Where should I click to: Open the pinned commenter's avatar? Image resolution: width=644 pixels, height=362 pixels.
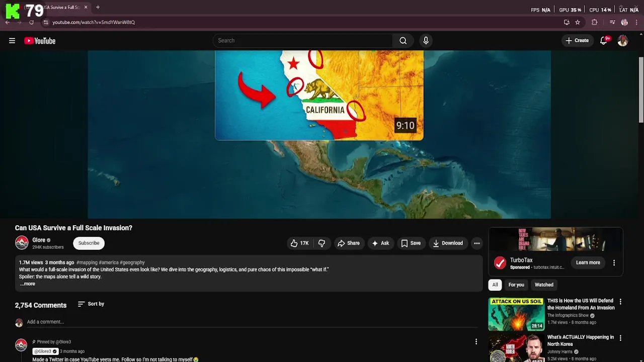pyautogui.click(x=21, y=345)
